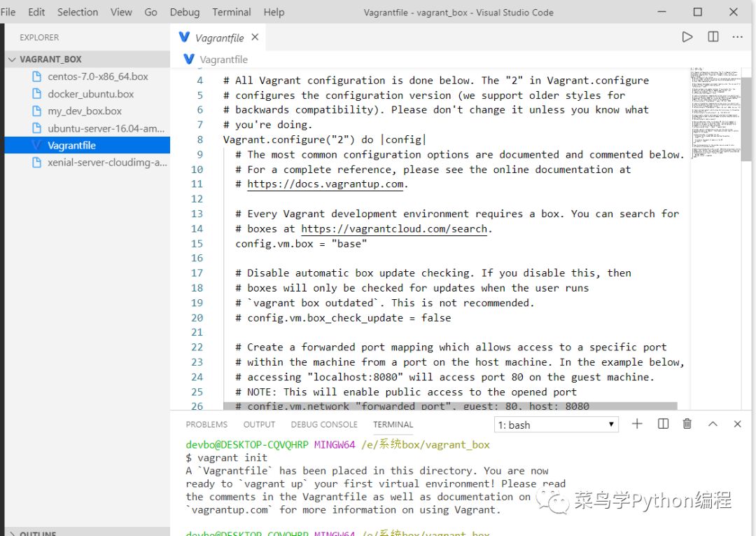Open the Terminal menu
This screenshot has width=756, height=536.
232,12
